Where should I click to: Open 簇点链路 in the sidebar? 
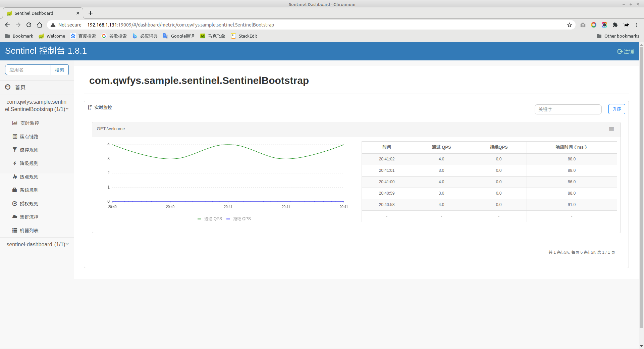point(29,137)
